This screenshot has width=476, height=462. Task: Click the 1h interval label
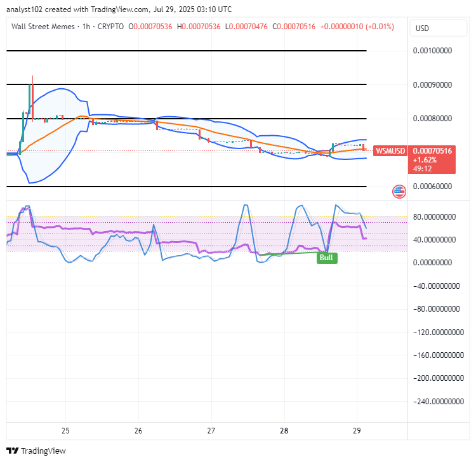(x=86, y=27)
